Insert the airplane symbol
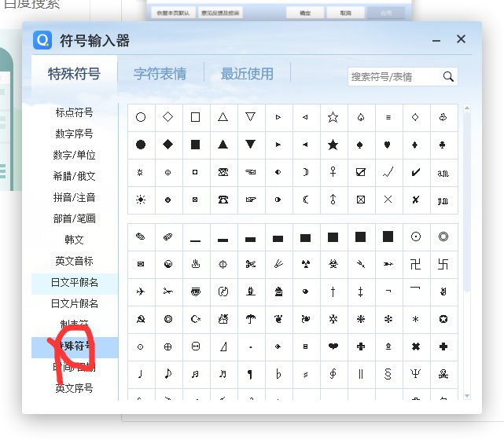The image size is (504, 440). [141, 291]
